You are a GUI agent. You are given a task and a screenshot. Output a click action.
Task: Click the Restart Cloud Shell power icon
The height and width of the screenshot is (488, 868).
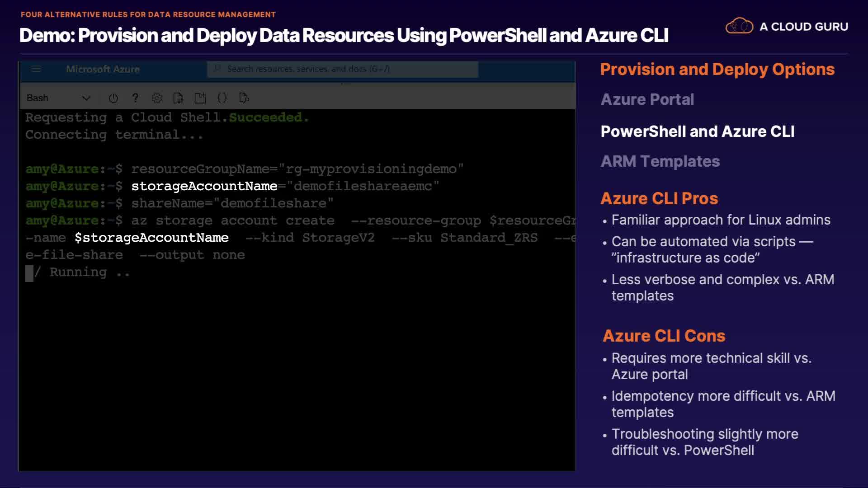tap(113, 98)
